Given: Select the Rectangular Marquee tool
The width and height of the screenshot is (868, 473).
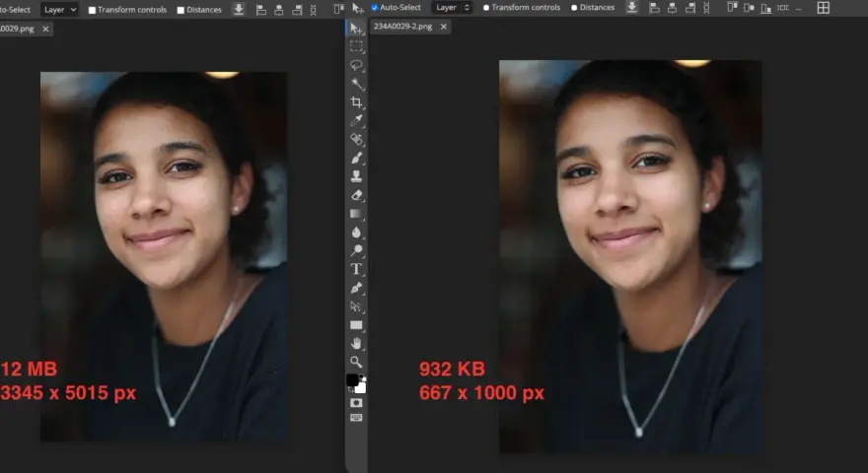Looking at the screenshot, I should point(356,46).
